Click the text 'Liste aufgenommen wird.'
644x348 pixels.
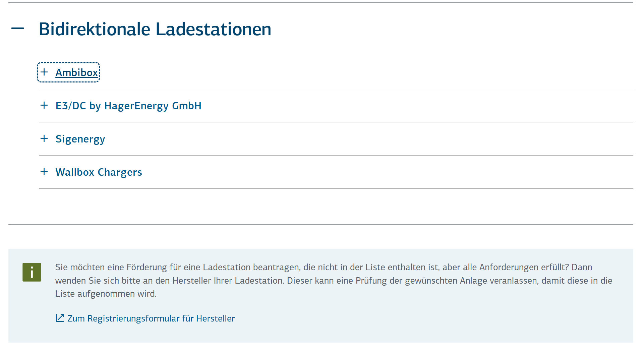106,294
